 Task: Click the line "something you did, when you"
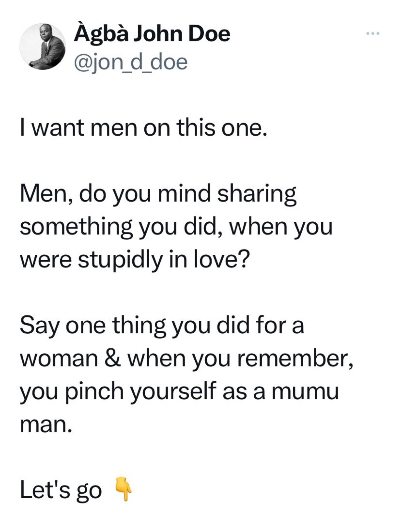pos(176,228)
